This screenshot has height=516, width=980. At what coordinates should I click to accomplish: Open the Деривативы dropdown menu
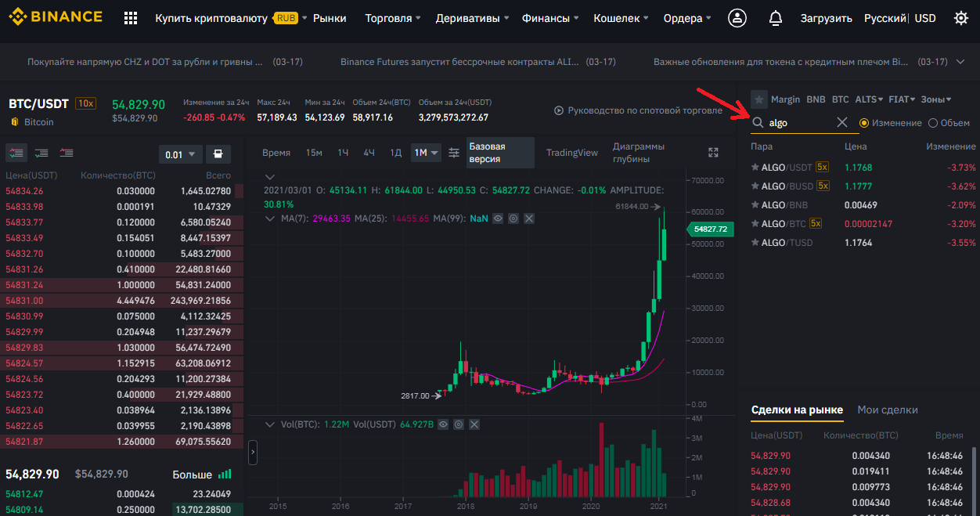click(473, 18)
